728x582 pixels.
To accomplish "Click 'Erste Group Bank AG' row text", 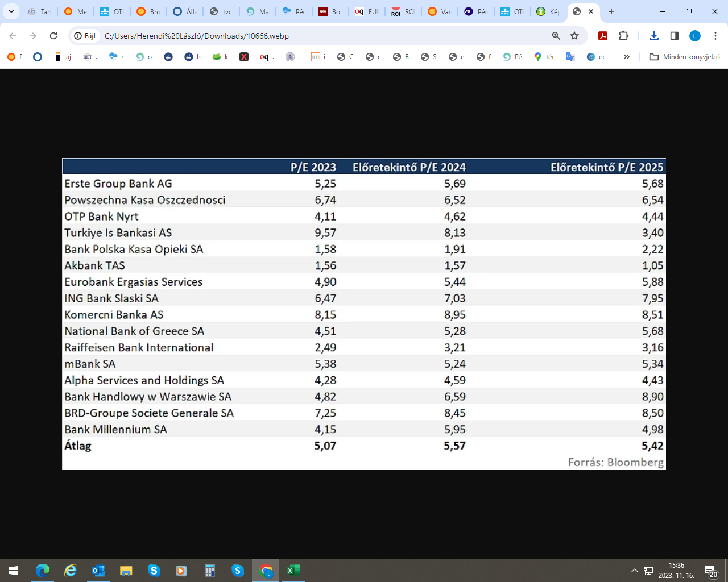I will tap(118, 184).
